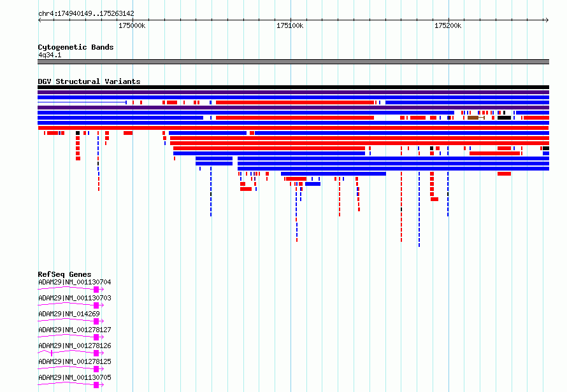The width and height of the screenshot is (567, 392).
Task: Select magenta exon box of NM_001130703 transcript
Action: [96, 305]
